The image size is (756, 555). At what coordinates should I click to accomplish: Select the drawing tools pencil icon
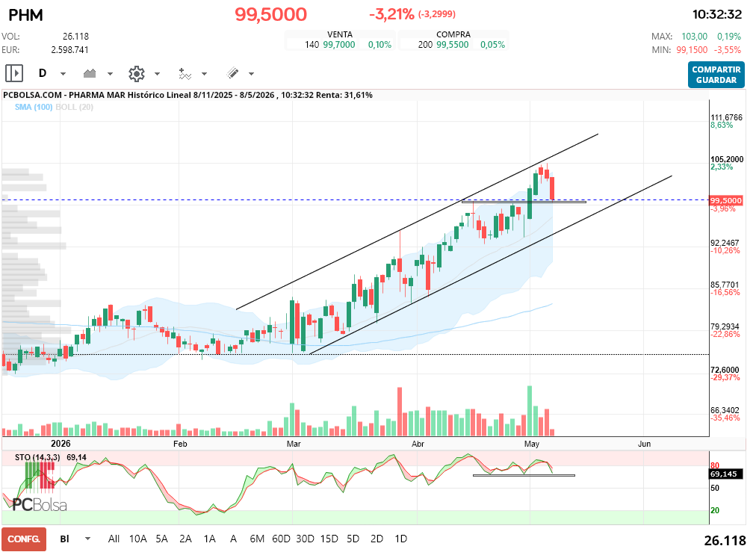[232, 73]
